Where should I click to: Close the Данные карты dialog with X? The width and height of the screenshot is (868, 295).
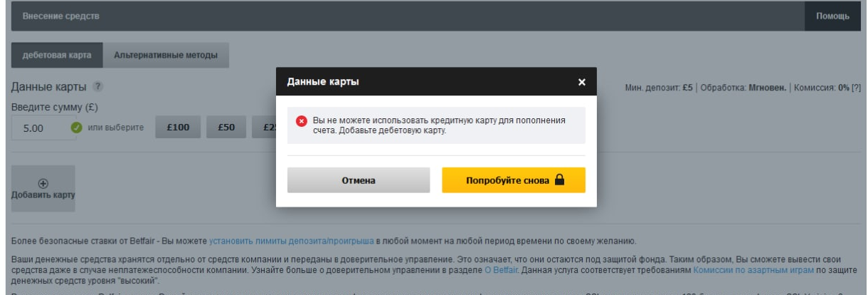tap(581, 83)
